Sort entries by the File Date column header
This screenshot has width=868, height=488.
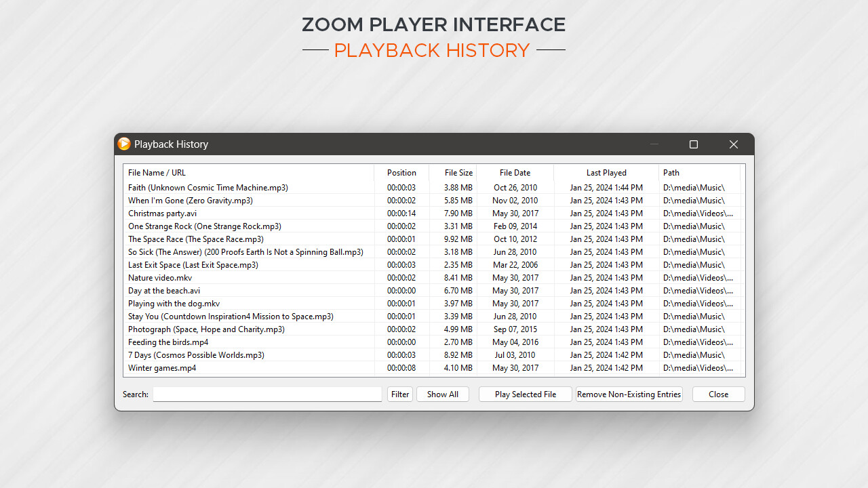(515, 172)
